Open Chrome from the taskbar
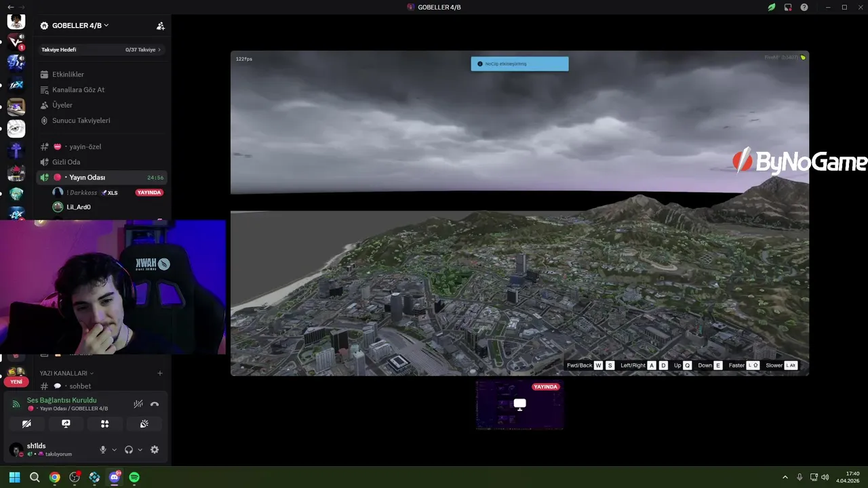The width and height of the screenshot is (868, 488). (x=54, y=477)
